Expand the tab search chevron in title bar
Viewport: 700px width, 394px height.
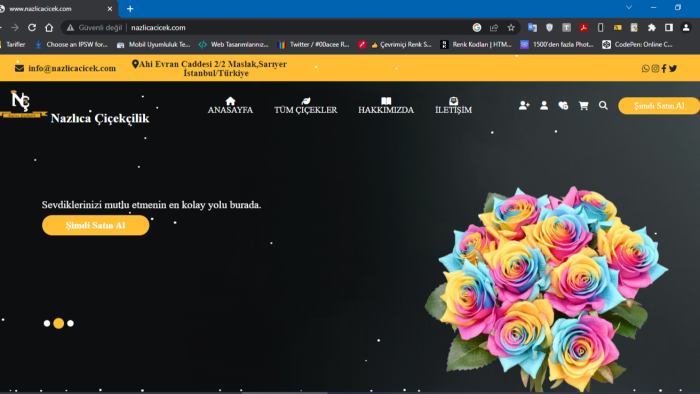[629, 8]
